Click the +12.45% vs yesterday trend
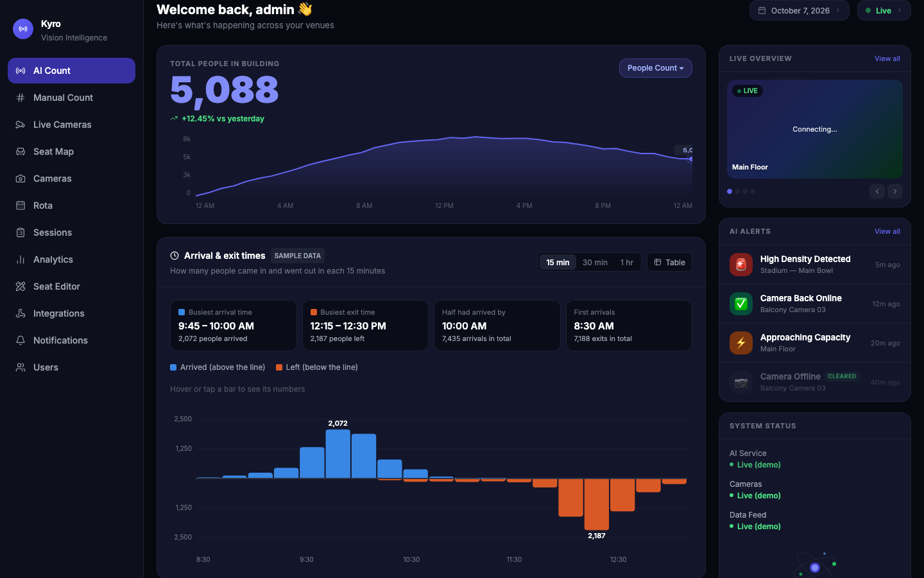The image size is (924, 578). click(217, 119)
